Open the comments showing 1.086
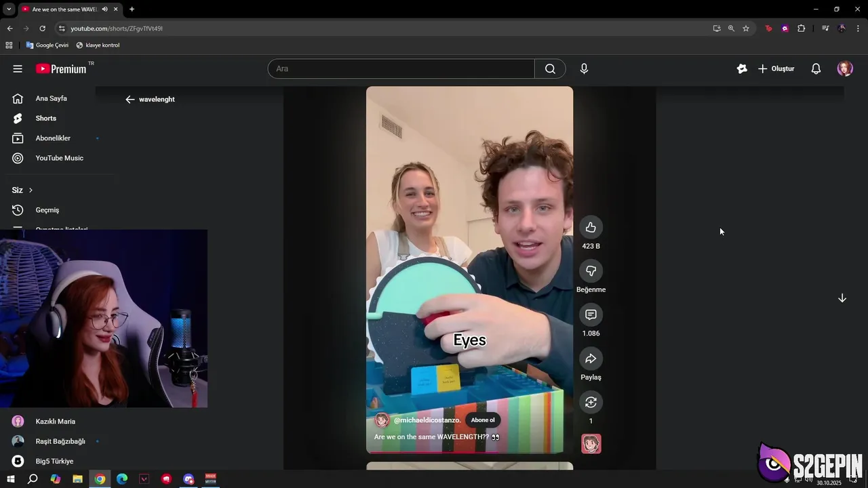The image size is (868, 488). pyautogui.click(x=591, y=314)
